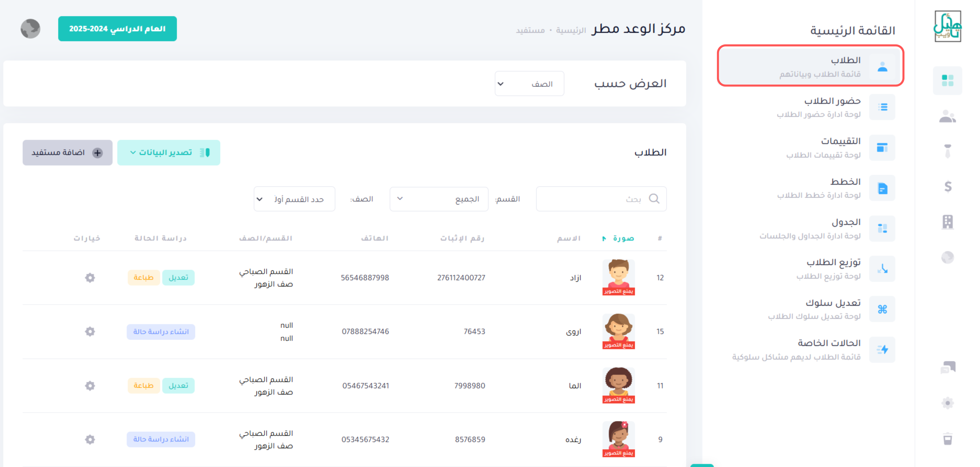Click ID number 276112400727
The height and width of the screenshot is (467, 980).
pos(461,278)
